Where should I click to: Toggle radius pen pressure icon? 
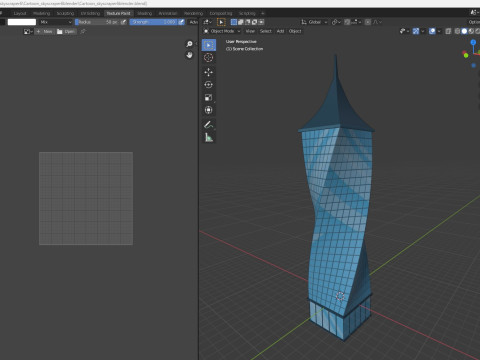coord(123,22)
